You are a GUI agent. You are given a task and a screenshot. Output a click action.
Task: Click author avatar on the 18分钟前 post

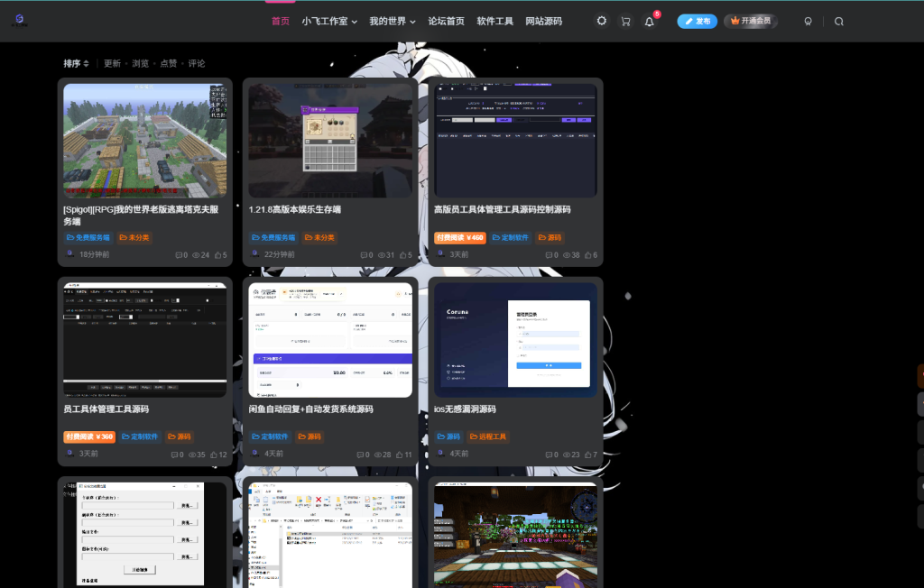tap(70, 254)
